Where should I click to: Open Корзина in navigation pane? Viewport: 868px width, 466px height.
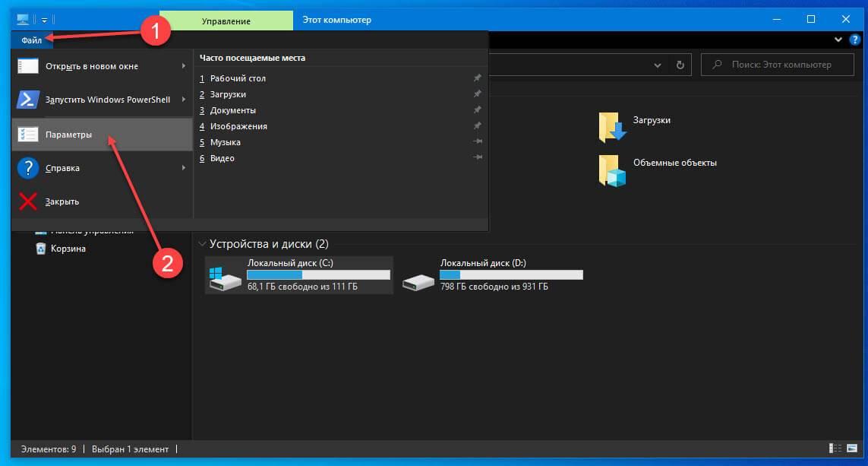pos(68,249)
